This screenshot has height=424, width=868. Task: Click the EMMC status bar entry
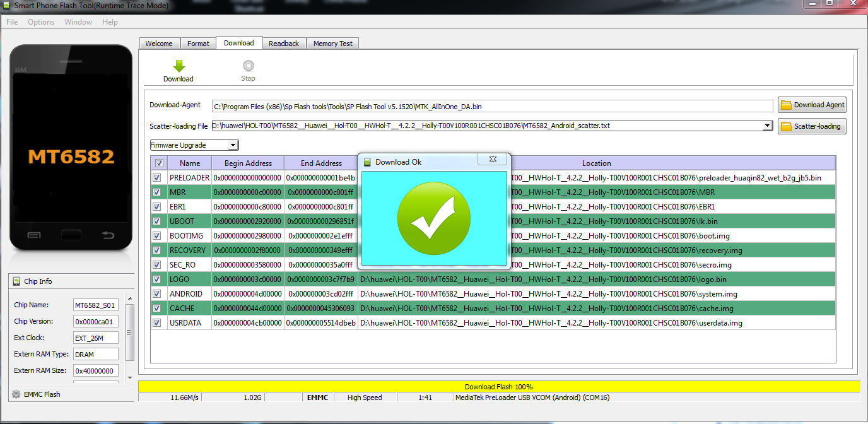pyautogui.click(x=317, y=398)
